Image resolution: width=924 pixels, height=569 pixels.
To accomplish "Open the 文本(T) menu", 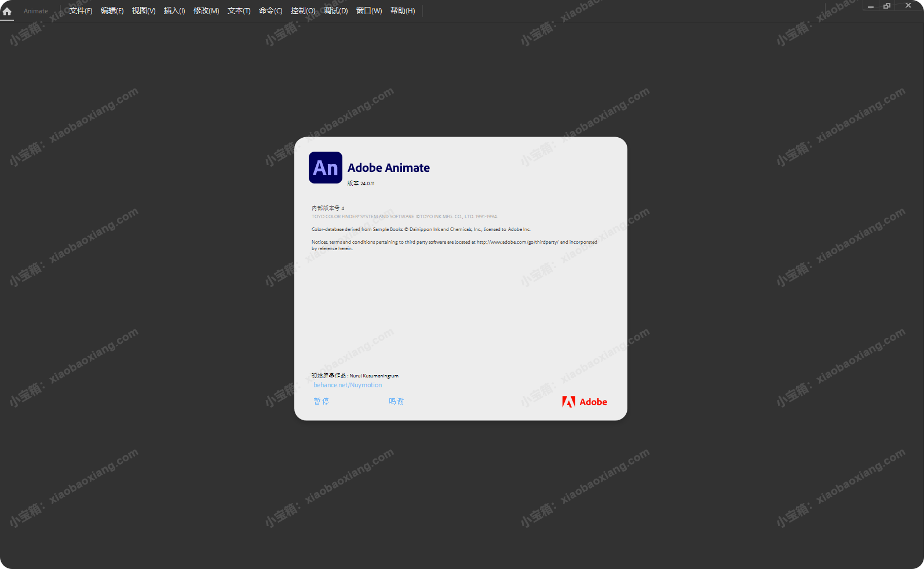I will coord(239,11).
